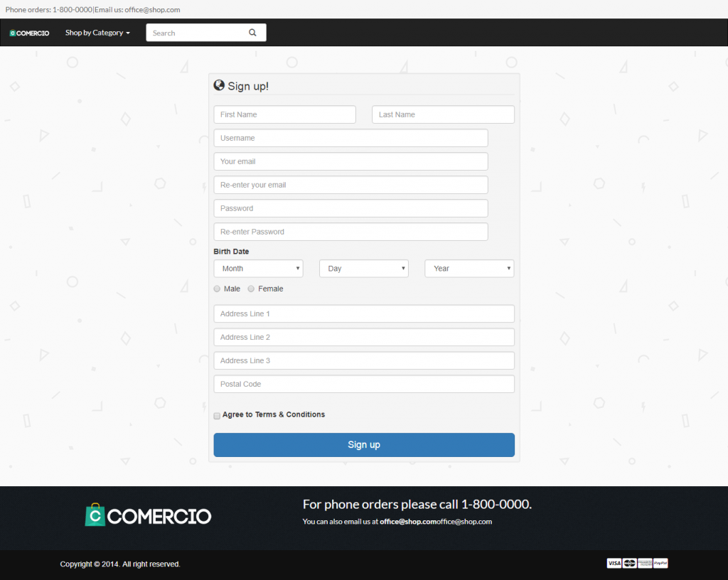
Task: Open the birth Month dropdown
Action: click(x=258, y=269)
